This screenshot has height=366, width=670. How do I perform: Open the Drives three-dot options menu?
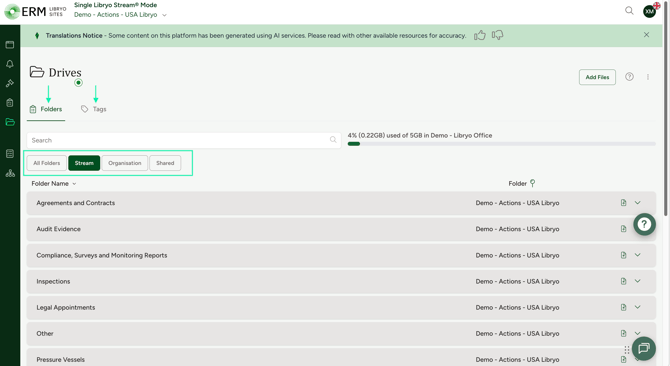(648, 77)
